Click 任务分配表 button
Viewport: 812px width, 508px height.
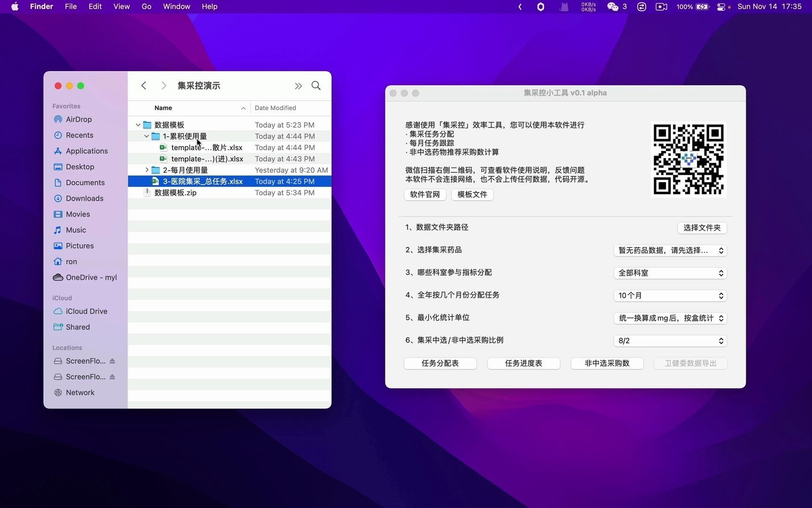pos(440,364)
